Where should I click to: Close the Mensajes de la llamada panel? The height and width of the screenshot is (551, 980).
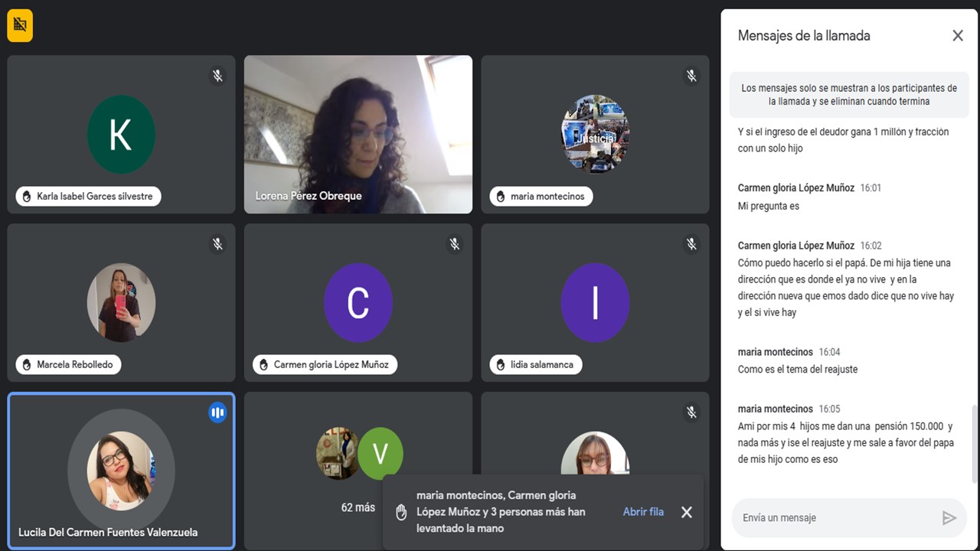(x=958, y=35)
